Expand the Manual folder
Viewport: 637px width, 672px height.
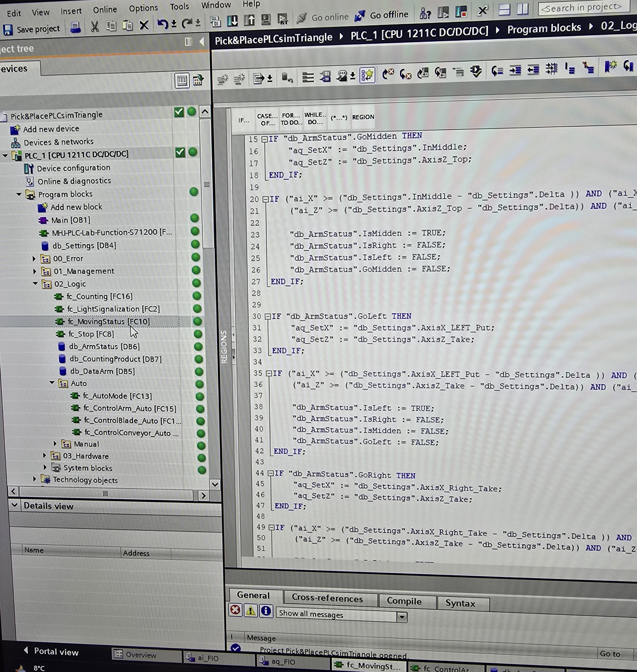point(55,443)
